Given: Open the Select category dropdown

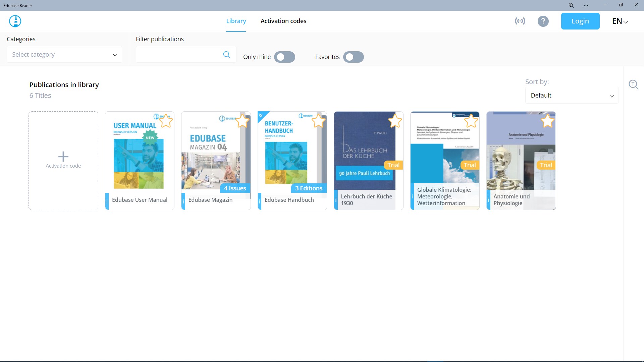Looking at the screenshot, I should tap(64, 55).
